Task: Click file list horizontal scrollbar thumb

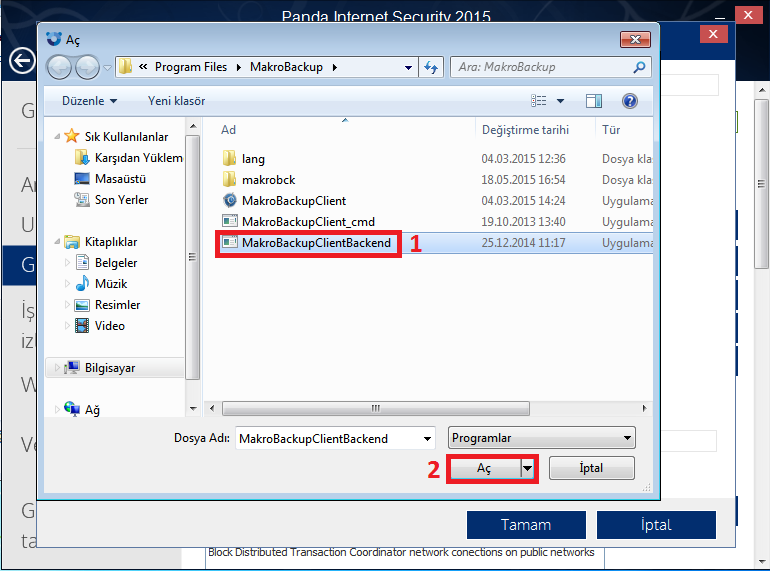Action: click(x=376, y=408)
